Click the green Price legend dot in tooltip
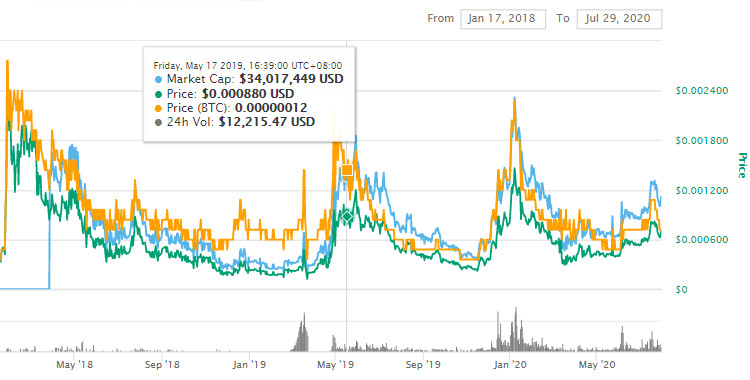The width and height of the screenshot is (750, 380). [158, 94]
